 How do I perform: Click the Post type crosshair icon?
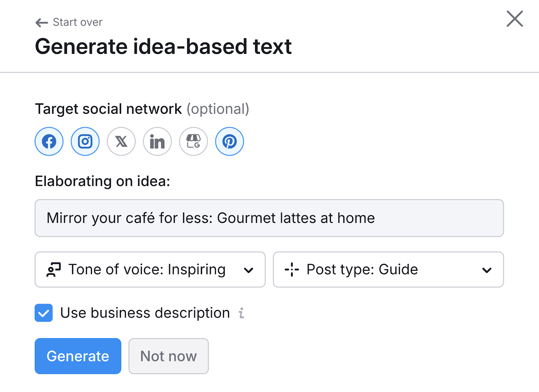292,269
